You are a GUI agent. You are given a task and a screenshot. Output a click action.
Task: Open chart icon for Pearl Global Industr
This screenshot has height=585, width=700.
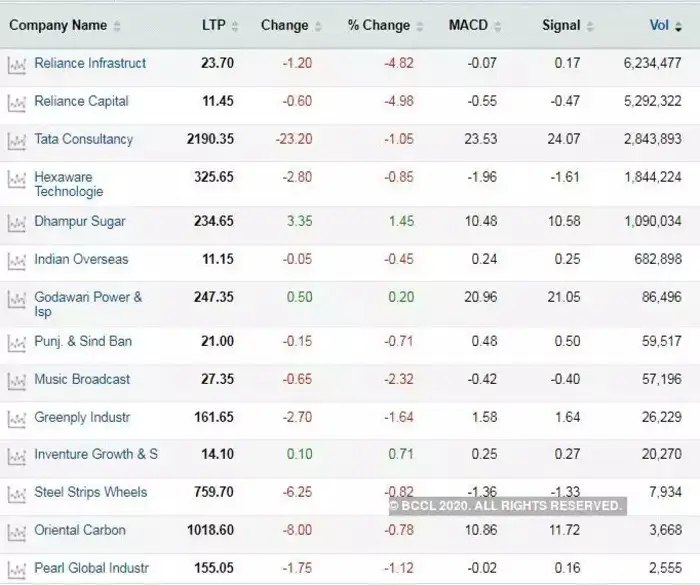[17, 570]
